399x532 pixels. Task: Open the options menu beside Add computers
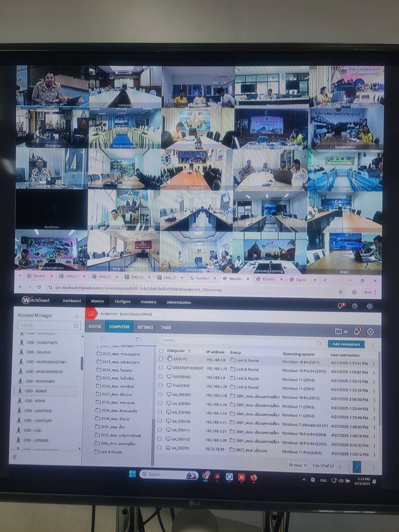click(373, 345)
